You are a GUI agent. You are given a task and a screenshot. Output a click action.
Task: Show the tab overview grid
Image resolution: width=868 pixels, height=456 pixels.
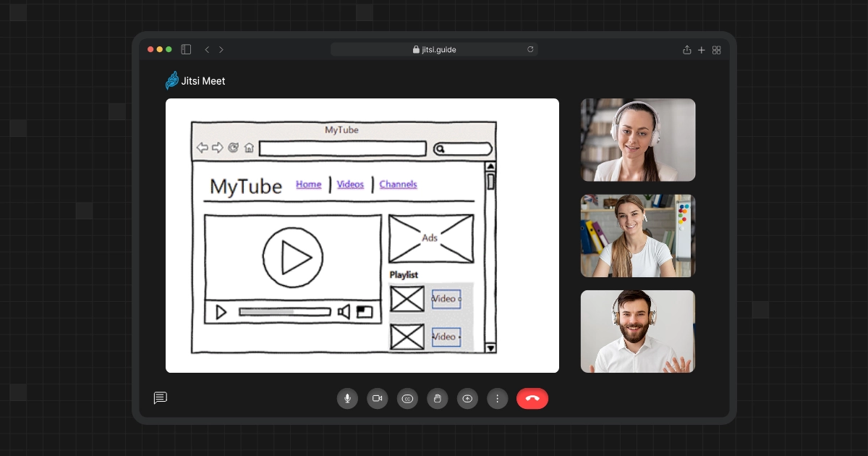click(x=717, y=49)
